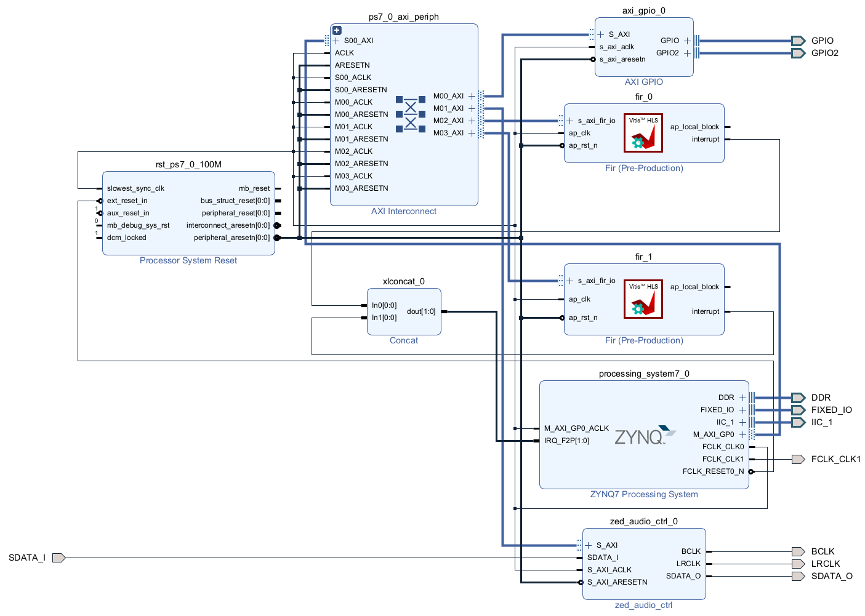Expand the GPIO interface on axi_gpio_0

687,41
